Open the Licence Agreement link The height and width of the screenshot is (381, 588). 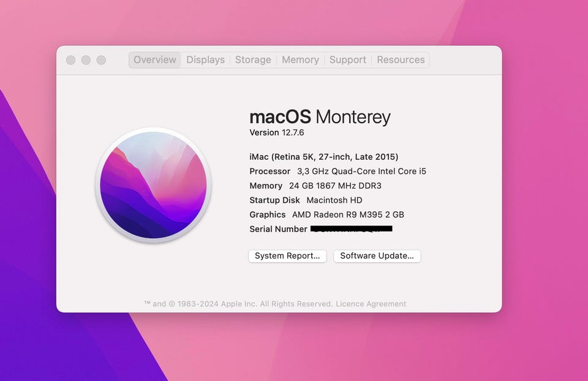tap(371, 304)
